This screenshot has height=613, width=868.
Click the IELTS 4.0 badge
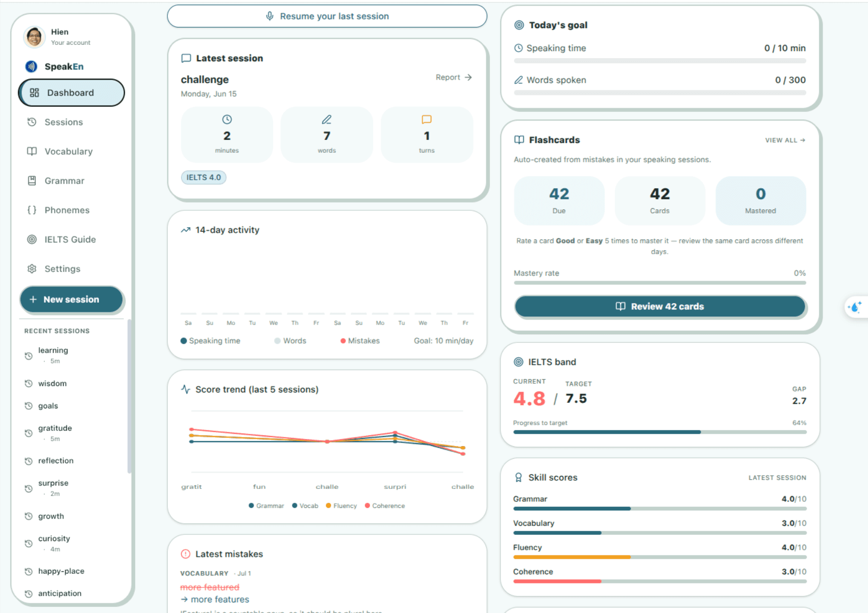pyautogui.click(x=204, y=177)
